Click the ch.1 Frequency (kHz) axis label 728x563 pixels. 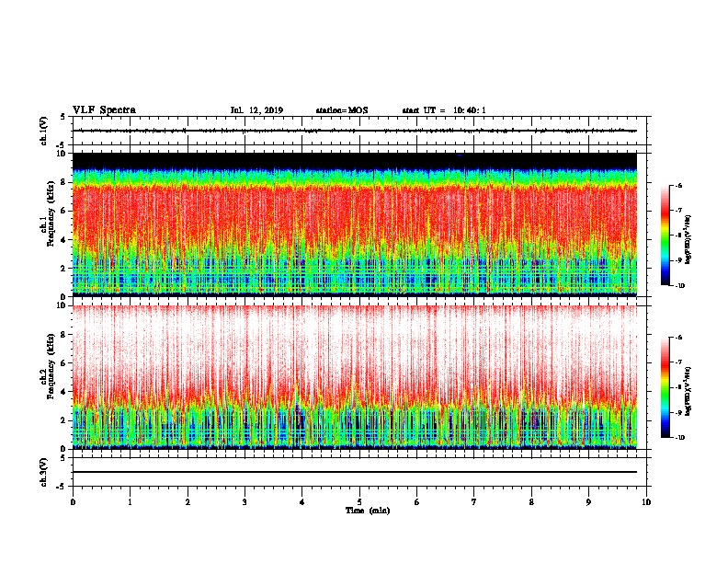48,213
